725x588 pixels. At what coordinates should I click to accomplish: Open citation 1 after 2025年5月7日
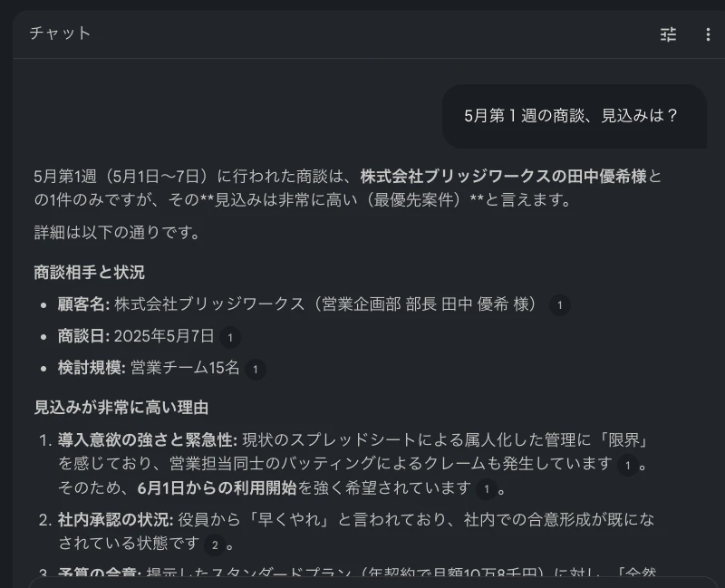coord(230,337)
